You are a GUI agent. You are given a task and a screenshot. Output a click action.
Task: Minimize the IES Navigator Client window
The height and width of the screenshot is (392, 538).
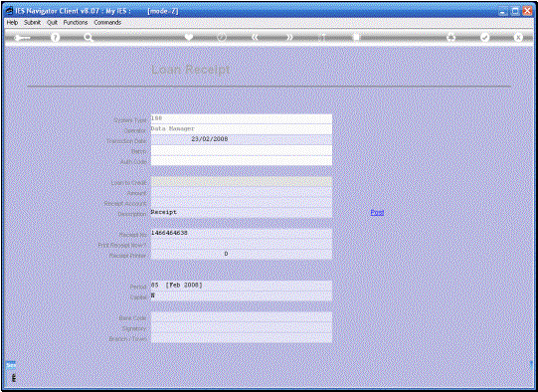click(503, 11)
